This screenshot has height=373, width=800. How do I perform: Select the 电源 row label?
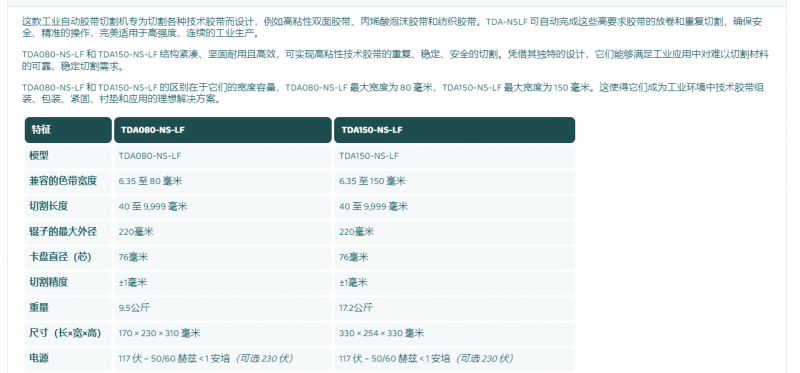(x=68, y=359)
